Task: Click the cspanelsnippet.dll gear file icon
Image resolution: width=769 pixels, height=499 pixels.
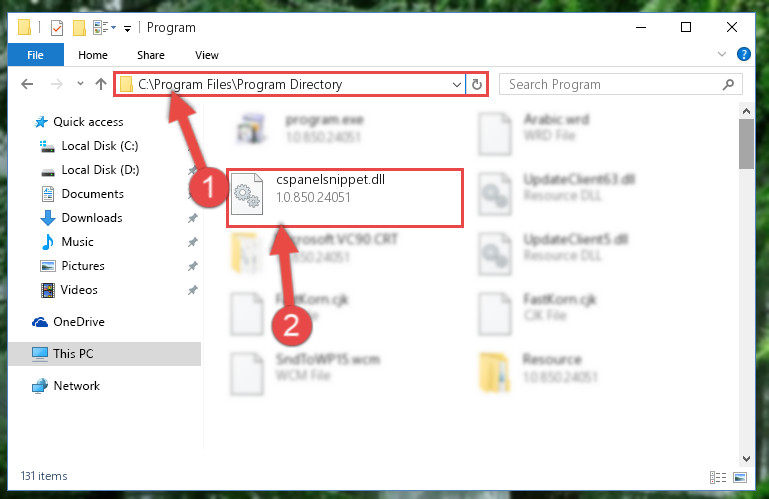Action: 247,194
